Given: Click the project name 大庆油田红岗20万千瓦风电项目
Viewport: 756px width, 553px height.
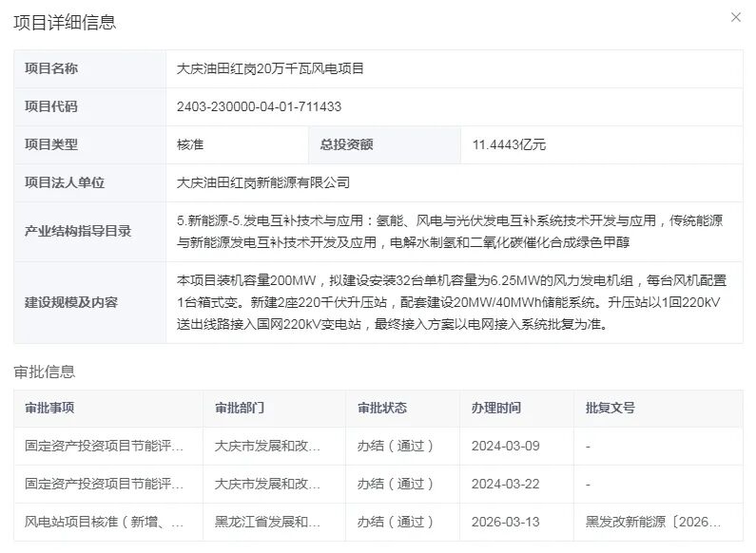Looking at the screenshot, I should click(271, 68).
